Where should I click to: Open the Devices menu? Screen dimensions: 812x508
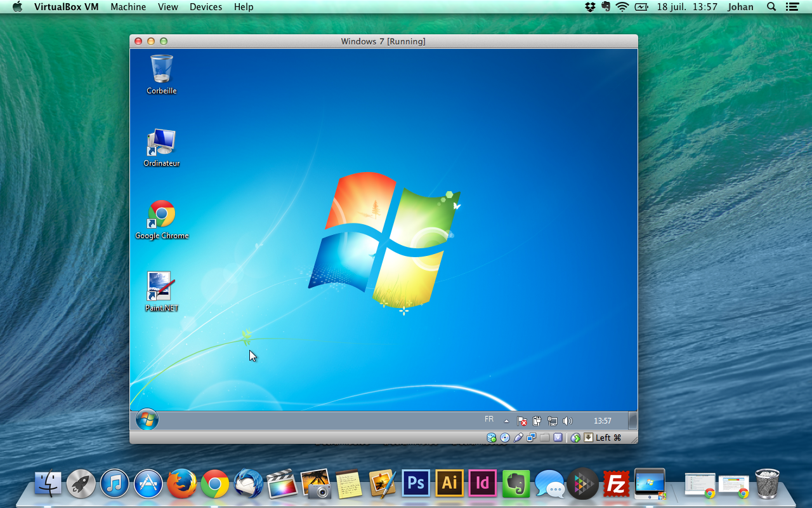click(206, 7)
